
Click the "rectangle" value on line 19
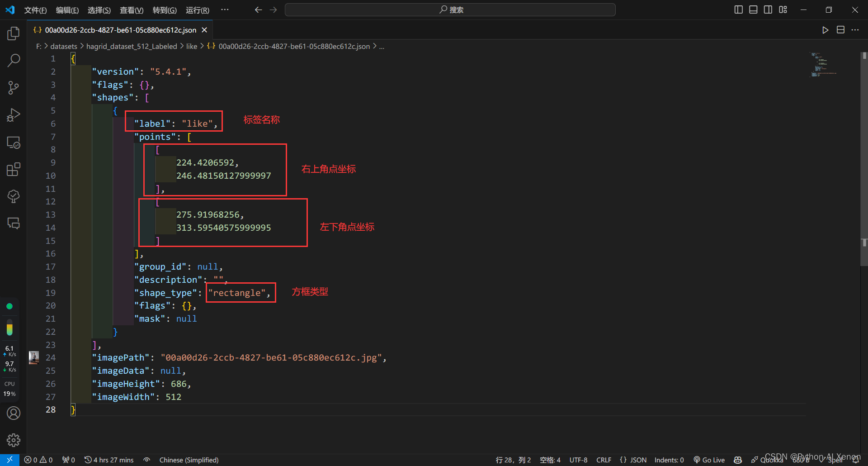237,293
